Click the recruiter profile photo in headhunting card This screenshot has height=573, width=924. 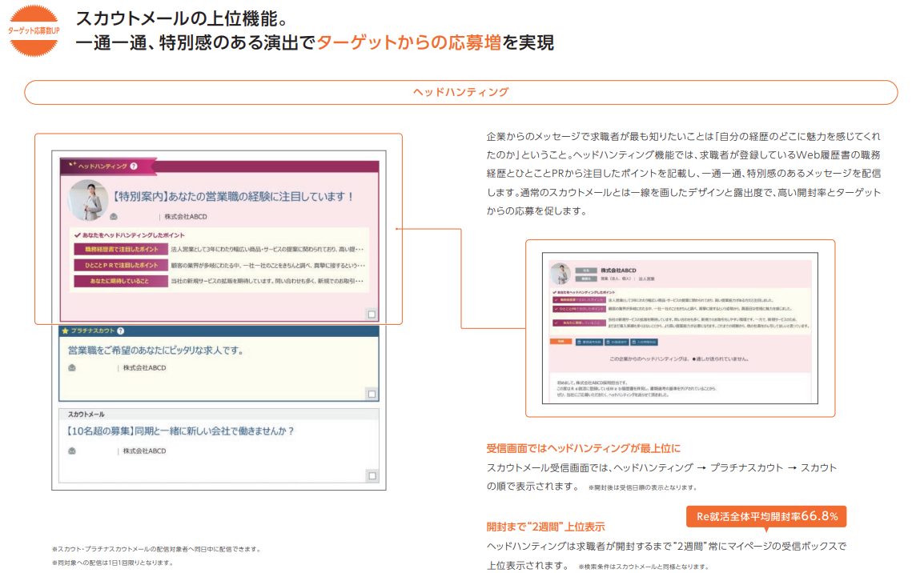(86, 199)
